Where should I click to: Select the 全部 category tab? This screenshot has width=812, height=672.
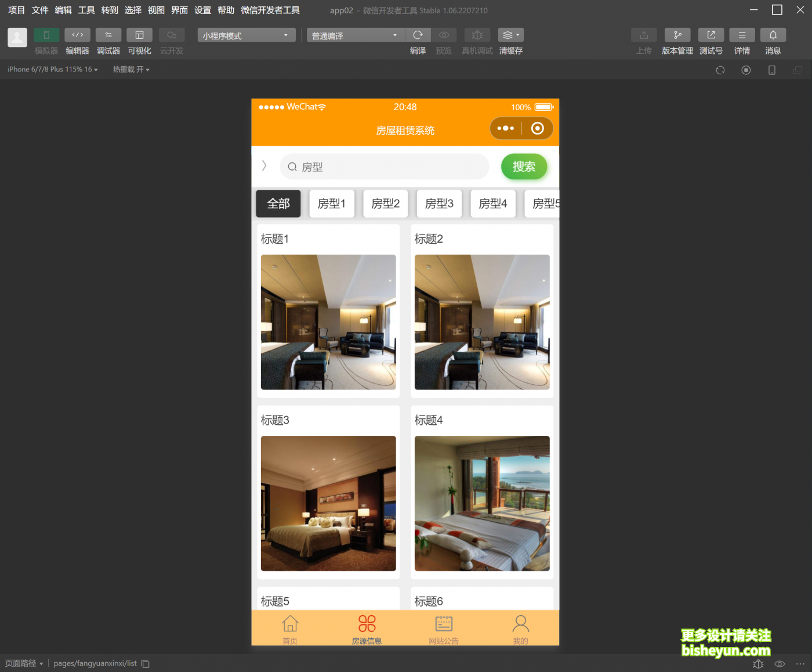coord(278,204)
